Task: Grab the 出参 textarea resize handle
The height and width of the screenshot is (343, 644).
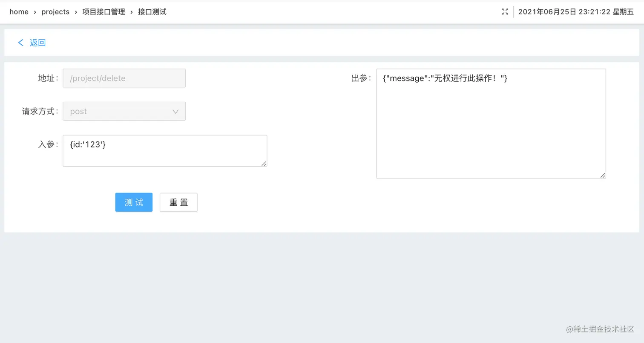Action: tap(603, 176)
